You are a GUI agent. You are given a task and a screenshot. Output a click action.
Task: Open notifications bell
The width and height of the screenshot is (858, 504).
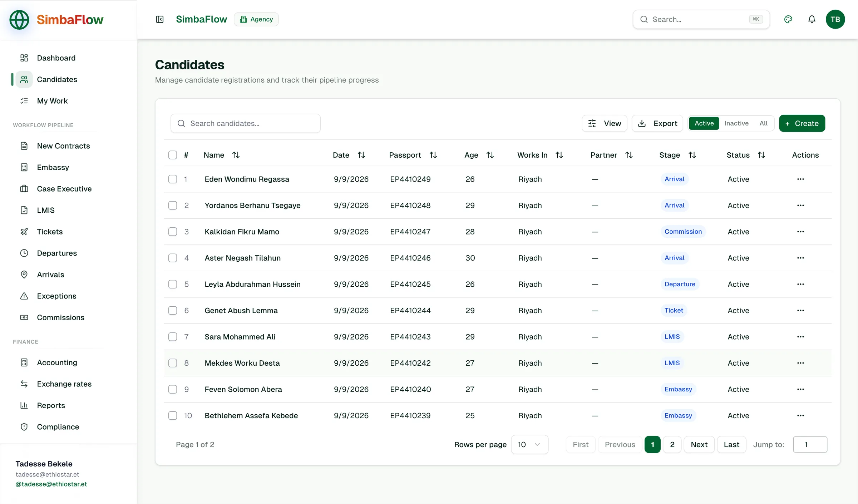point(812,19)
